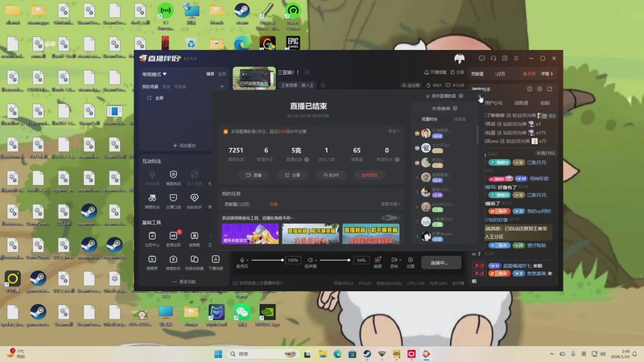Image resolution: width=644 pixels, height=362 pixels.
Task: Open the 美颜 beauty filter icon
Action: [378, 262]
